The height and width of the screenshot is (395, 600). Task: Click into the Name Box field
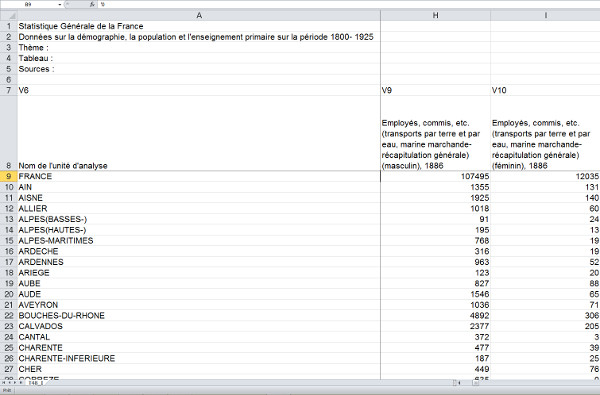click(x=29, y=4)
